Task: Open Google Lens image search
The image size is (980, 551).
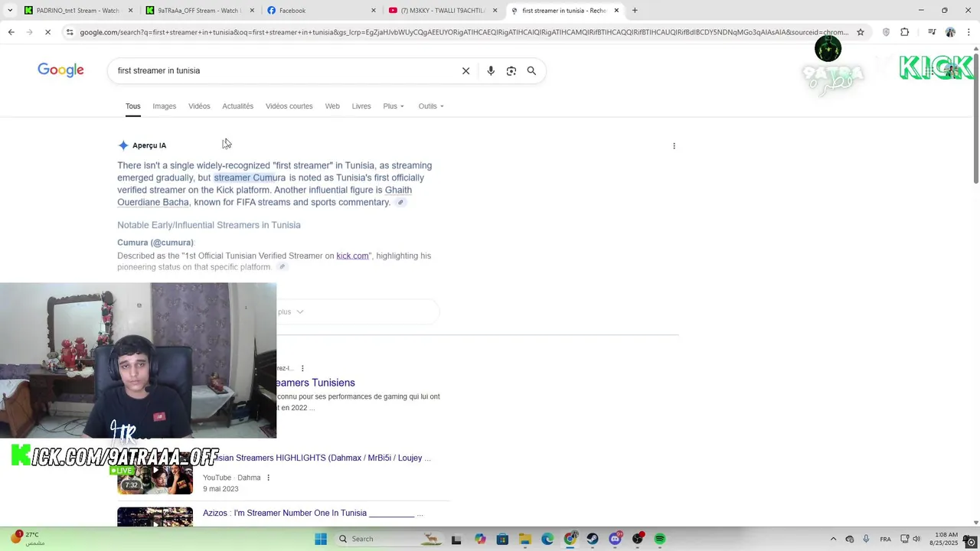Action: coord(511,70)
